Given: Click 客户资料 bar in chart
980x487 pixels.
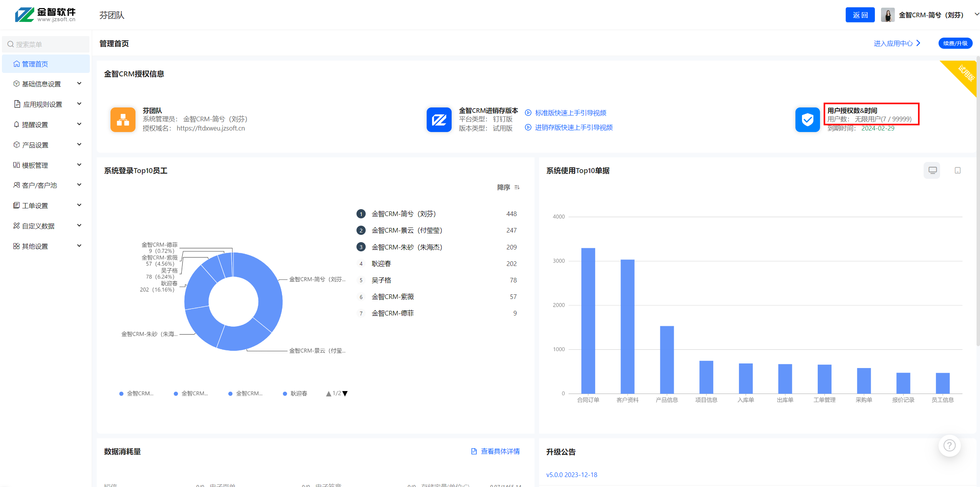Looking at the screenshot, I should click(x=627, y=327).
